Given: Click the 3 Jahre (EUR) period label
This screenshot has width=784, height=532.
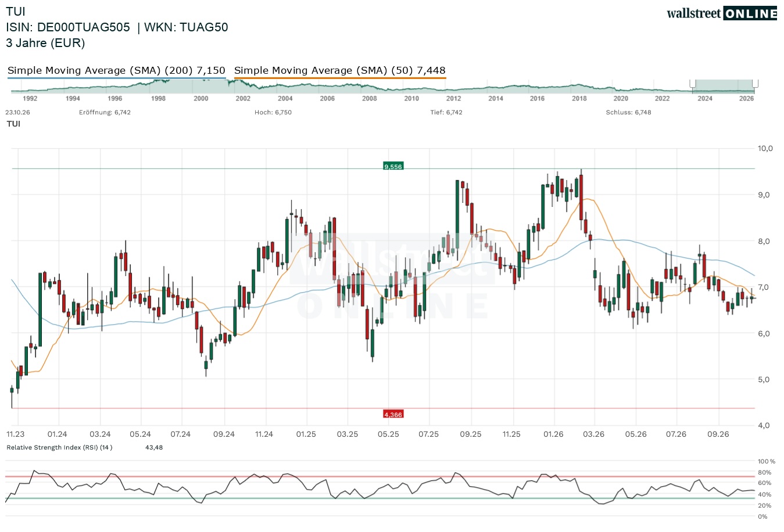Looking at the screenshot, I should (45, 43).
